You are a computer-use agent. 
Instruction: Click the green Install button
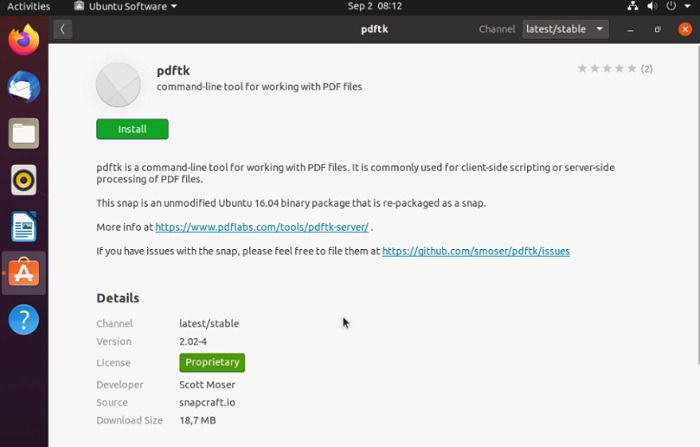tap(132, 129)
